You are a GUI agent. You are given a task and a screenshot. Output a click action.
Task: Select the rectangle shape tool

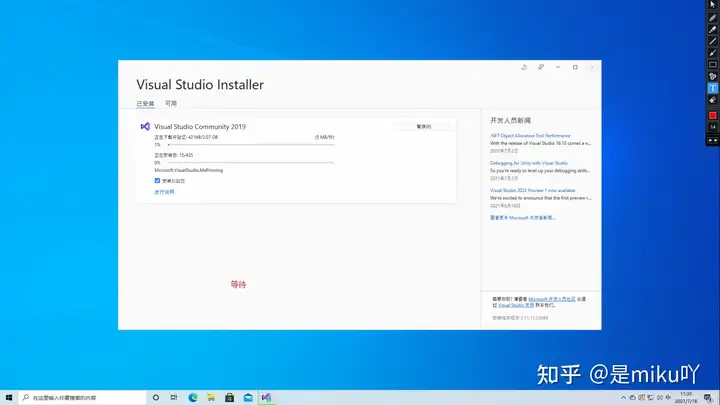tap(712, 65)
